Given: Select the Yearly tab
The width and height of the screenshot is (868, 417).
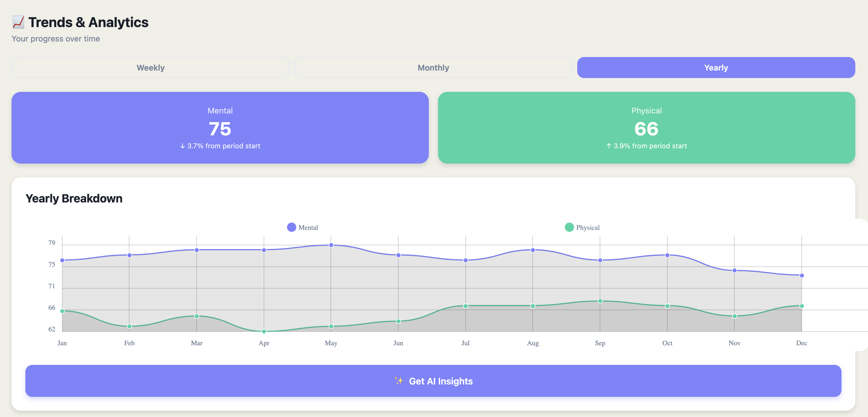Looking at the screenshot, I should [x=716, y=68].
